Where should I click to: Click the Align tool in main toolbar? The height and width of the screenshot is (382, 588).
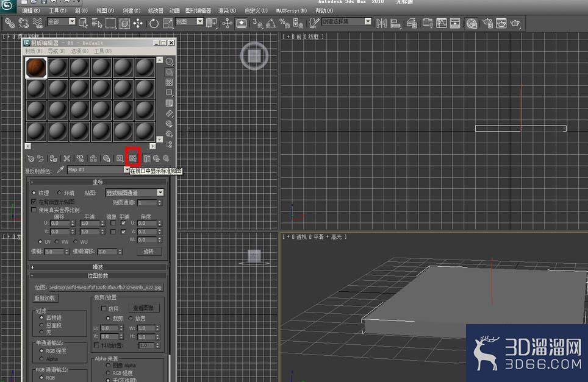(395, 24)
